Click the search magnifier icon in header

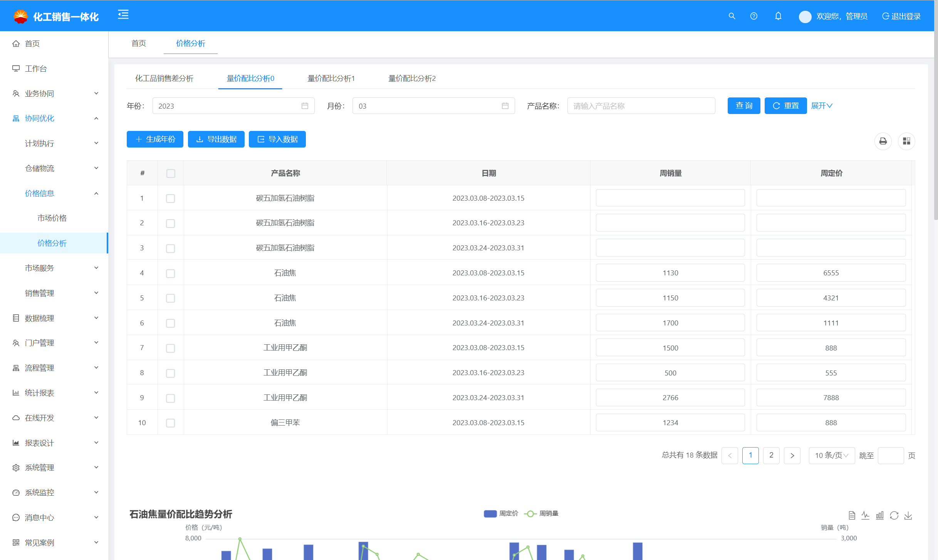732,16
